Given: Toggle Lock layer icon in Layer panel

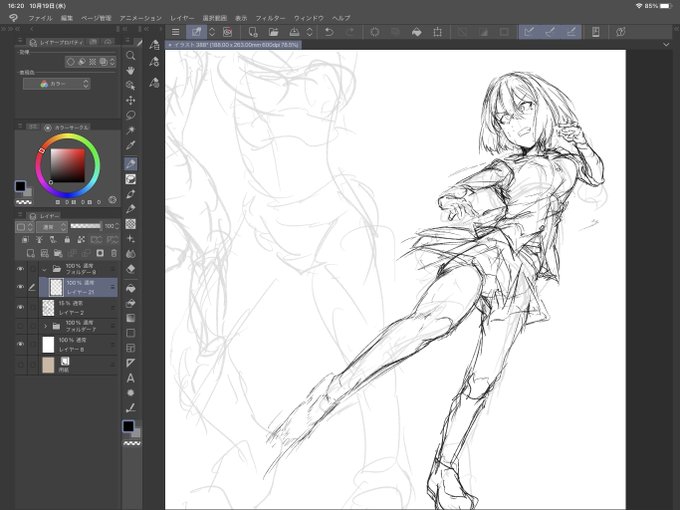Looking at the screenshot, I should [x=67, y=239].
